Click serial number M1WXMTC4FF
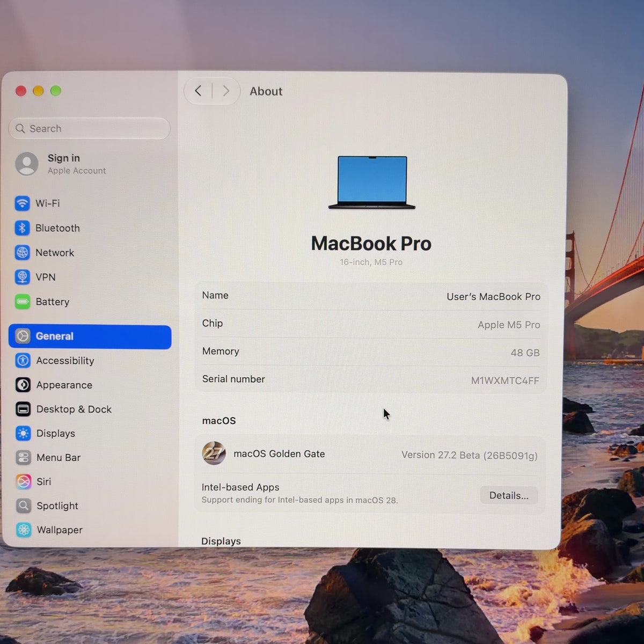 coord(505,380)
